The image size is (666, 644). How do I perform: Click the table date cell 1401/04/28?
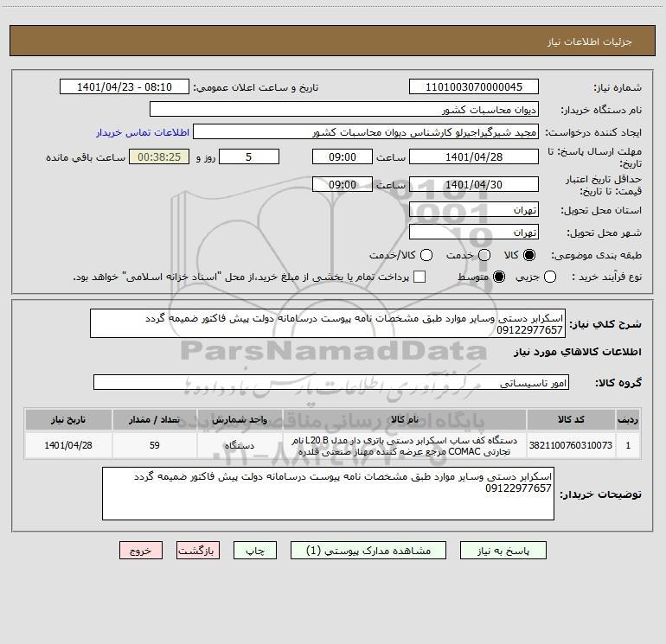(x=68, y=445)
